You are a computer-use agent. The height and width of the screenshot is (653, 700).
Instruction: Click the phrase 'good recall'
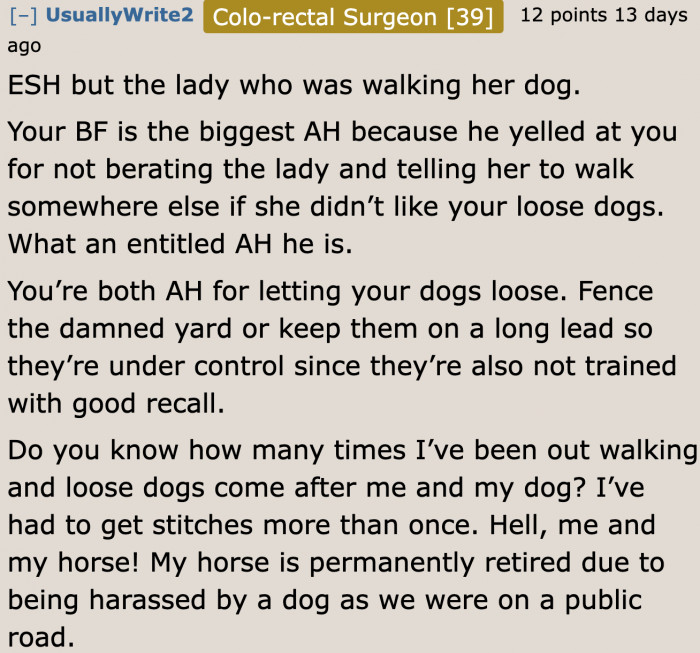tap(150, 404)
